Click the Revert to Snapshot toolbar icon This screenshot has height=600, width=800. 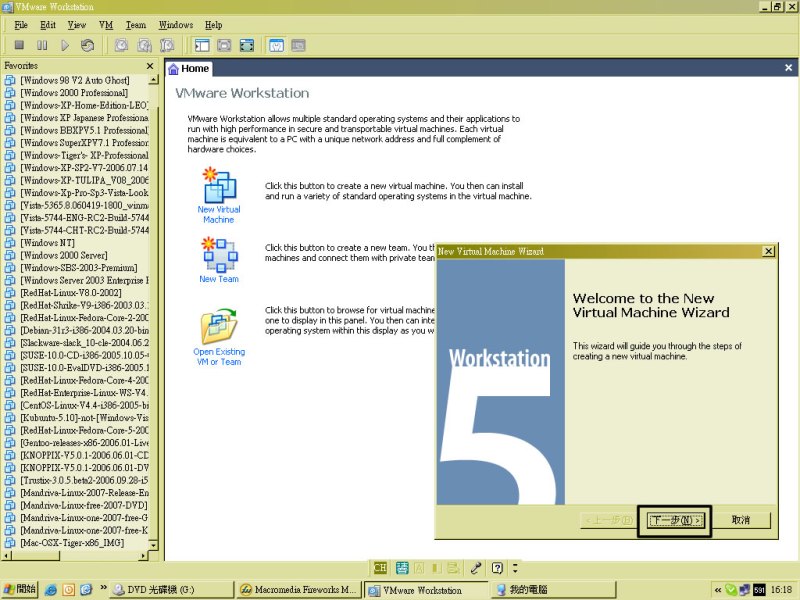pos(144,45)
